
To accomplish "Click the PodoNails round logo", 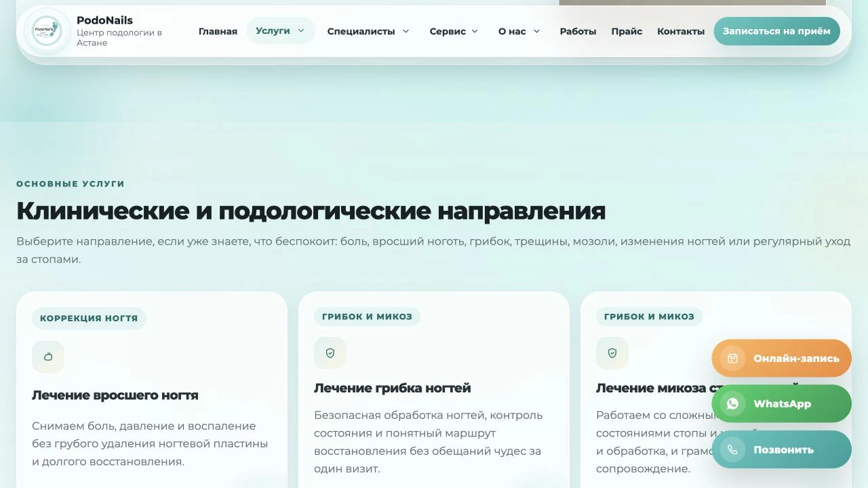I will point(47,31).
